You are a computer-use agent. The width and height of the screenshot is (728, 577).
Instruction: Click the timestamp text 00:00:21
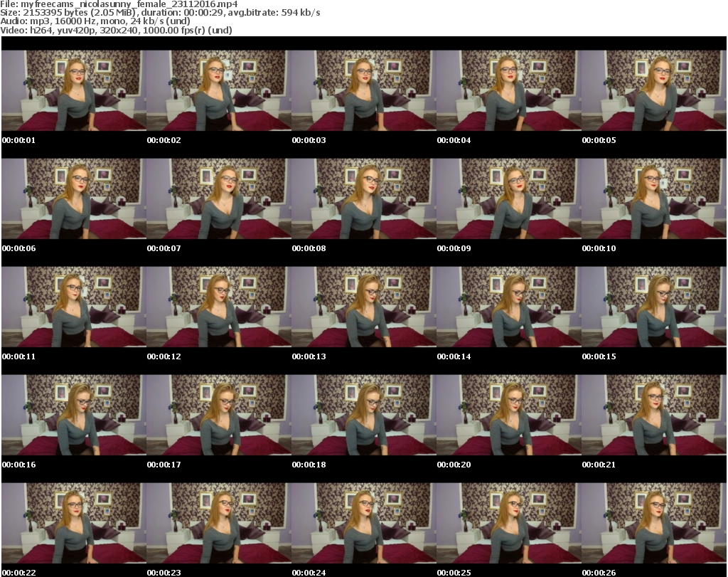point(599,465)
